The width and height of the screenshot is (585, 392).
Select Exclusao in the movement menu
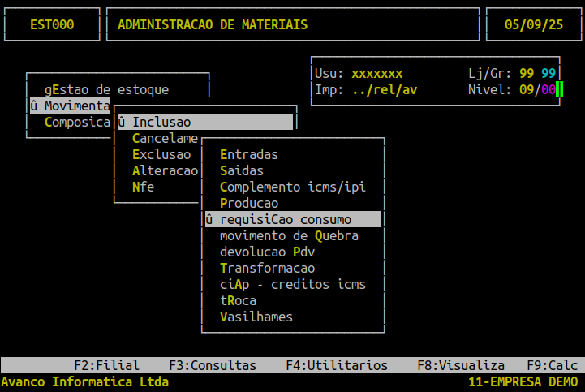pos(161,154)
